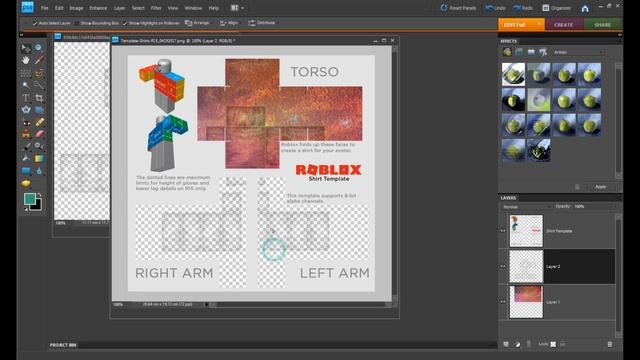This screenshot has width=640, height=360.
Task: Toggle lock transparent pixels in Layers
Action: (x=553, y=344)
